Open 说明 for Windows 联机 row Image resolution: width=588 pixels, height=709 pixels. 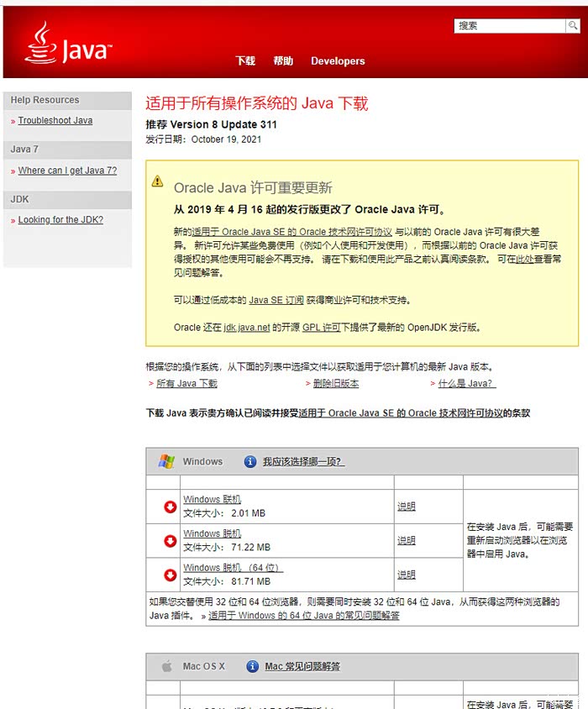coord(407,507)
